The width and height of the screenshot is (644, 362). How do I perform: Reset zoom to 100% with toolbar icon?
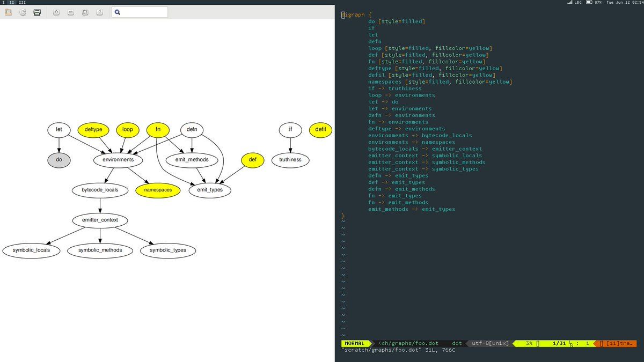pyautogui.click(x=100, y=12)
